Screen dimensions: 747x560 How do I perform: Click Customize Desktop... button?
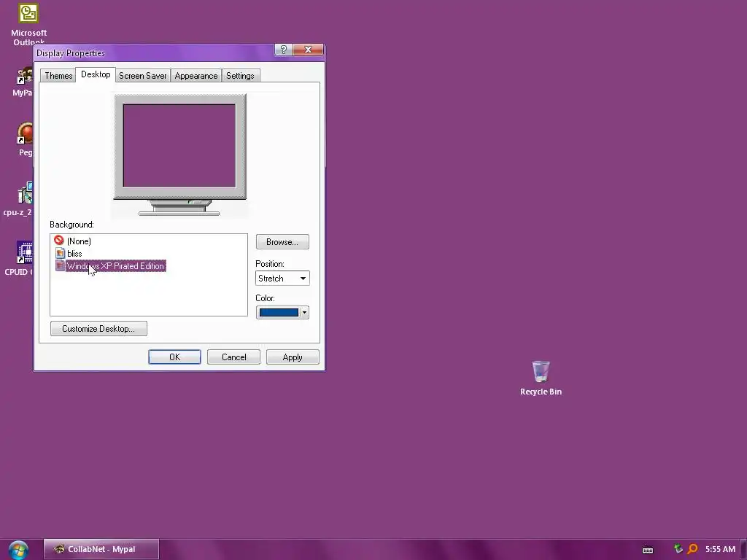coord(98,329)
